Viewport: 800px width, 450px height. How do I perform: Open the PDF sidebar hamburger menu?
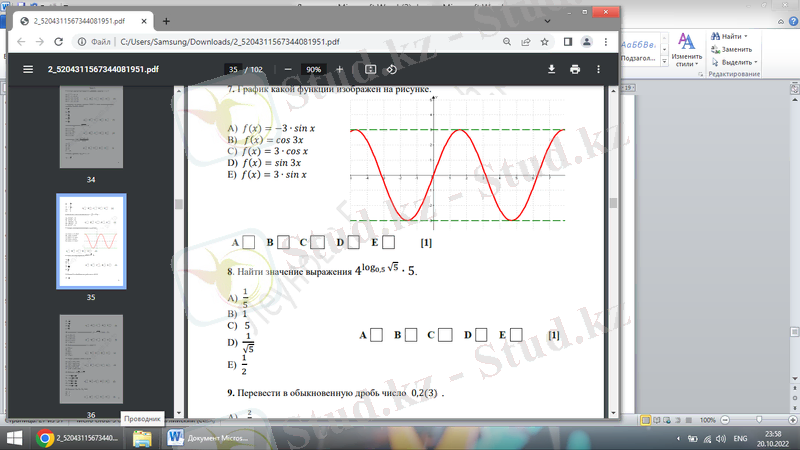(x=27, y=69)
